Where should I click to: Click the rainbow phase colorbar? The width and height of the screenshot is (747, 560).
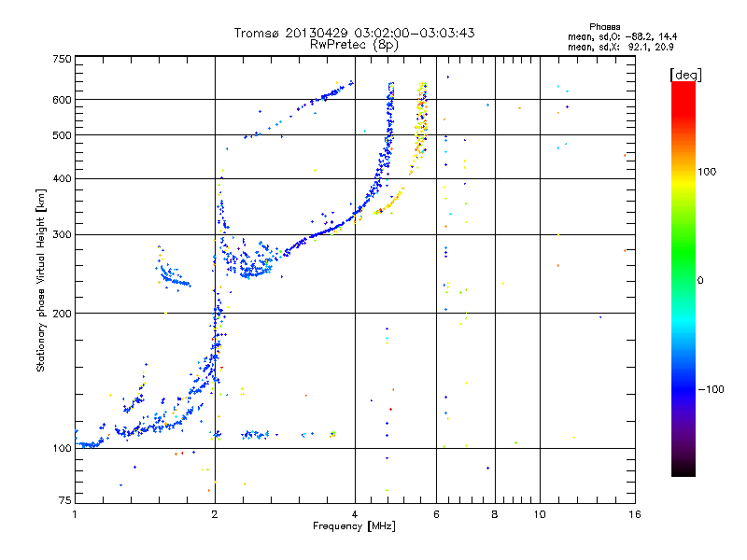(x=684, y=278)
